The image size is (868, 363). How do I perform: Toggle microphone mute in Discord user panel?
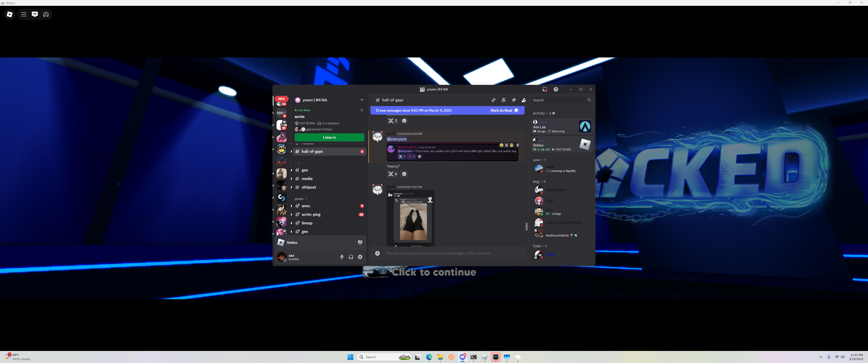coord(342,257)
